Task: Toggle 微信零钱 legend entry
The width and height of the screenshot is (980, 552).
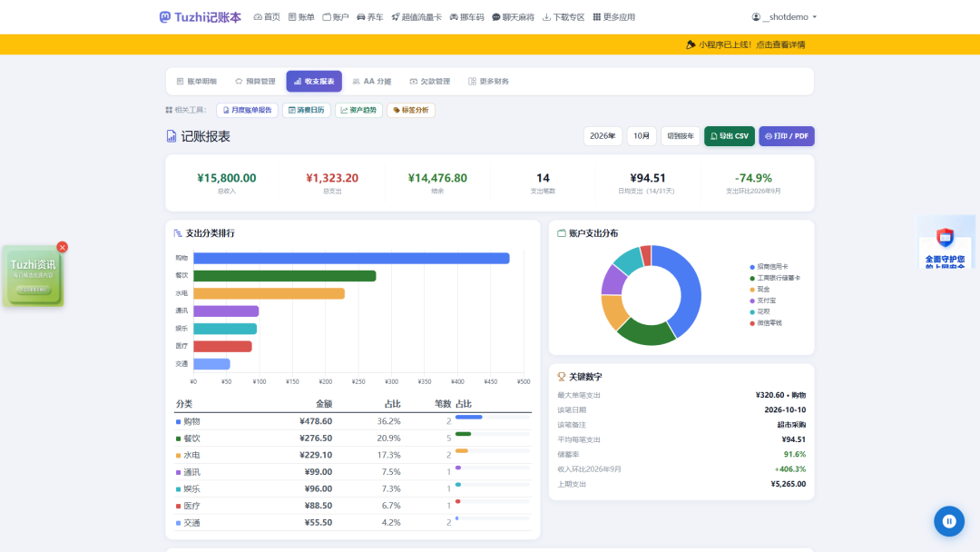Action: click(766, 322)
